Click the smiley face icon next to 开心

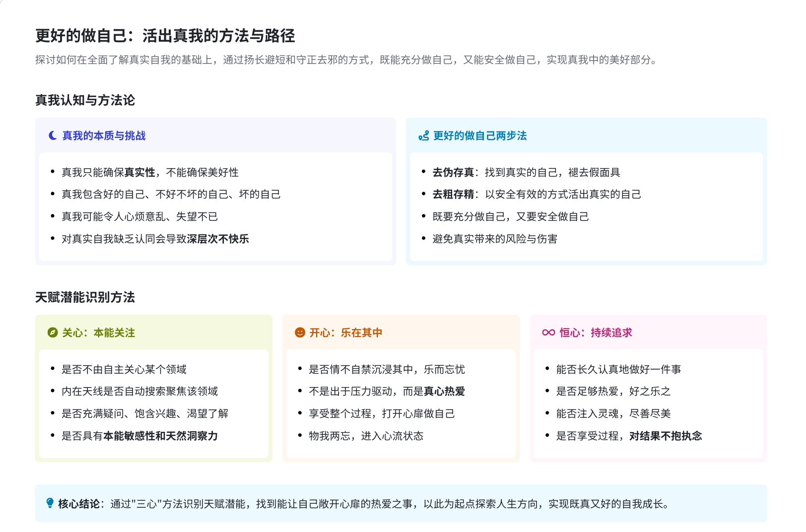(300, 332)
